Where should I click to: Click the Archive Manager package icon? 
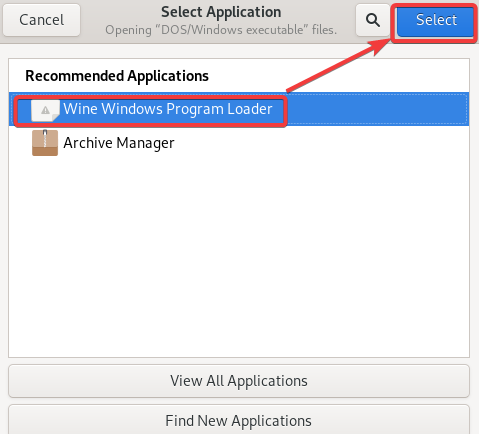tap(45, 143)
